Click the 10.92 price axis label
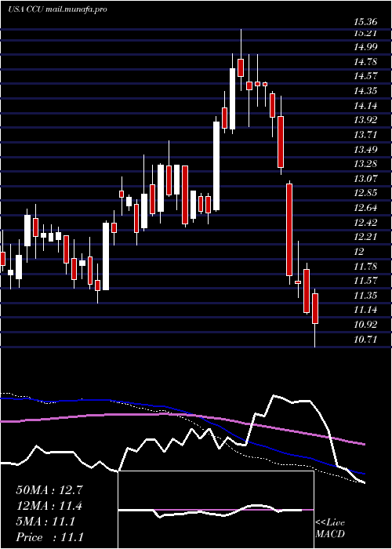 click(x=365, y=325)
